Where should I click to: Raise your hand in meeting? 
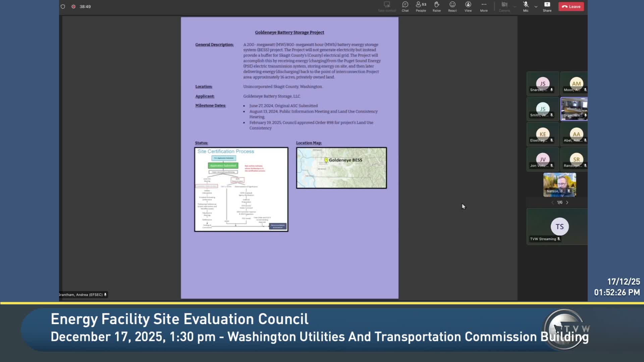click(x=436, y=6)
